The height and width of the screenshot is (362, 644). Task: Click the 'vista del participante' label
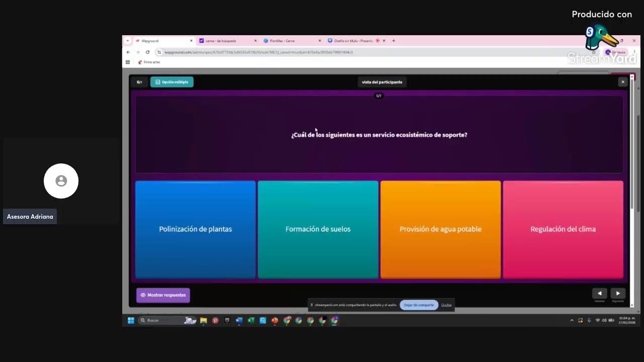click(x=382, y=82)
